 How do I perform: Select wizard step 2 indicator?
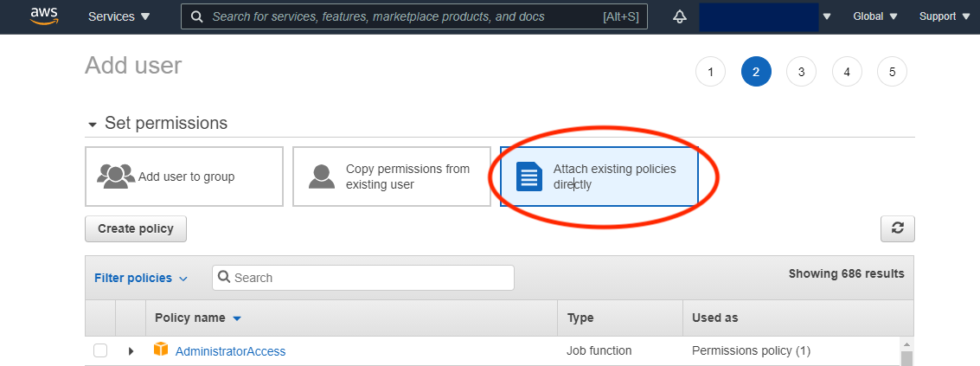[756, 72]
